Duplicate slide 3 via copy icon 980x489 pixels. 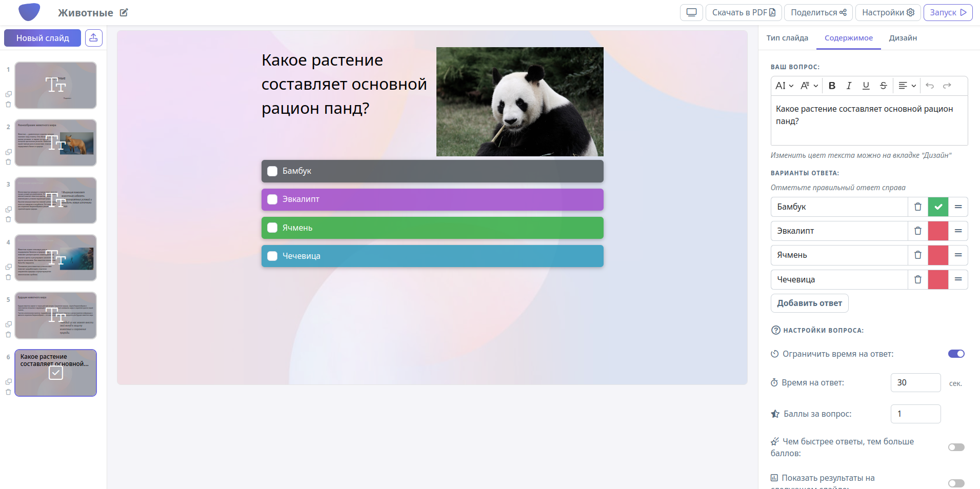[x=8, y=210]
